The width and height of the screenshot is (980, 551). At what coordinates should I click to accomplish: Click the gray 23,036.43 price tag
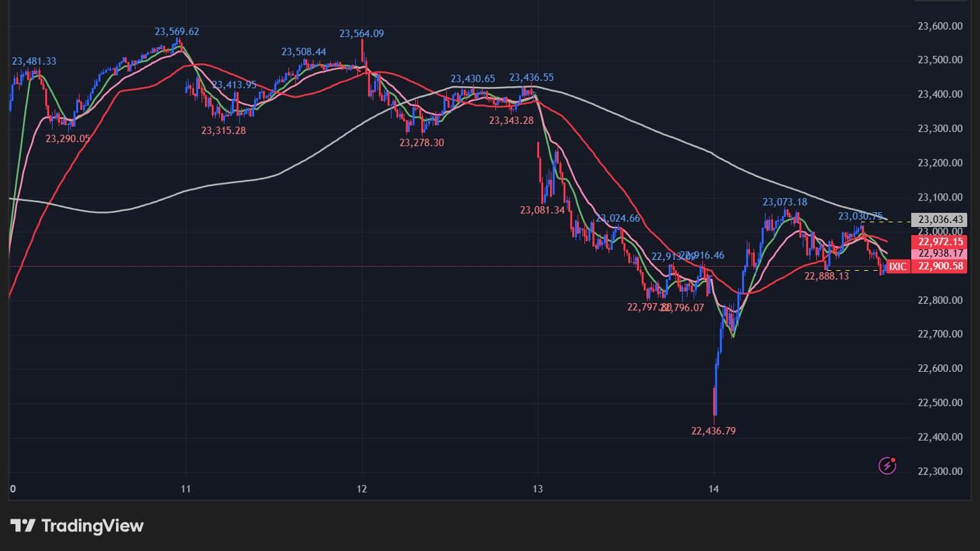click(938, 220)
